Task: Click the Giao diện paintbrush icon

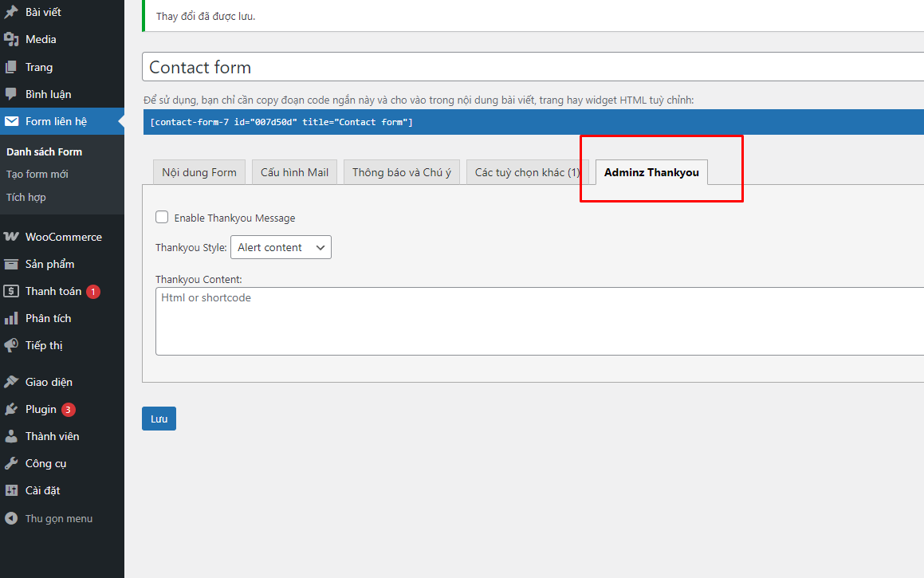Action: click(x=11, y=382)
